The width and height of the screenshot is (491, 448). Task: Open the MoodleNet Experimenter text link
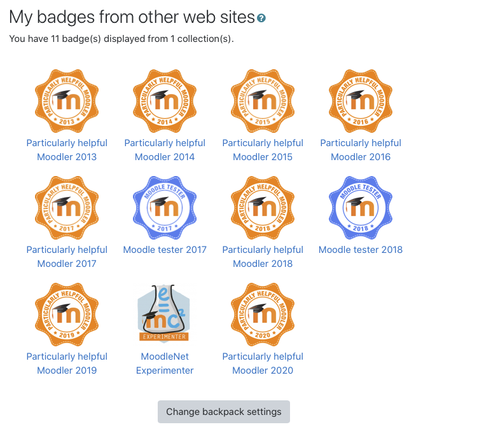[x=165, y=363]
